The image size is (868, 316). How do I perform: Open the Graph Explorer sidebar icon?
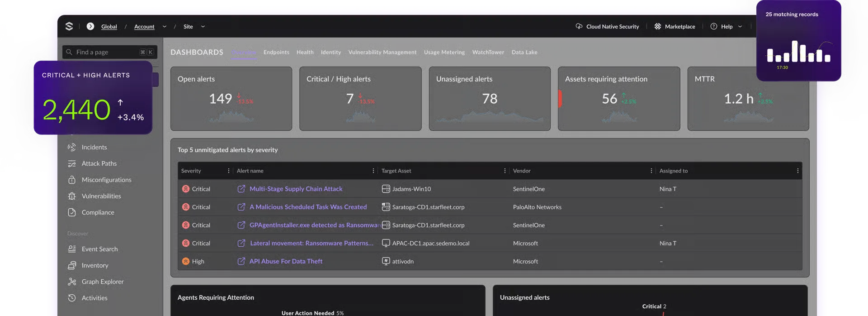(x=72, y=282)
